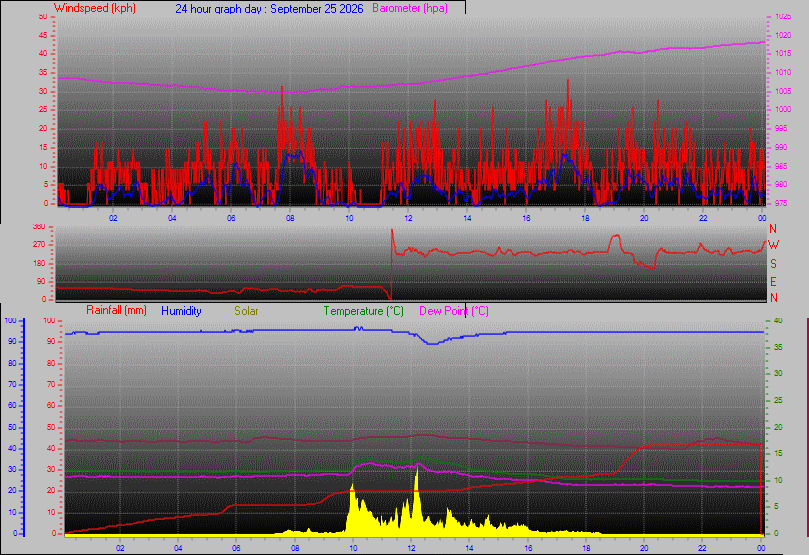Click the 975 barometer axis value
The height and width of the screenshot is (555, 809).
(781, 203)
